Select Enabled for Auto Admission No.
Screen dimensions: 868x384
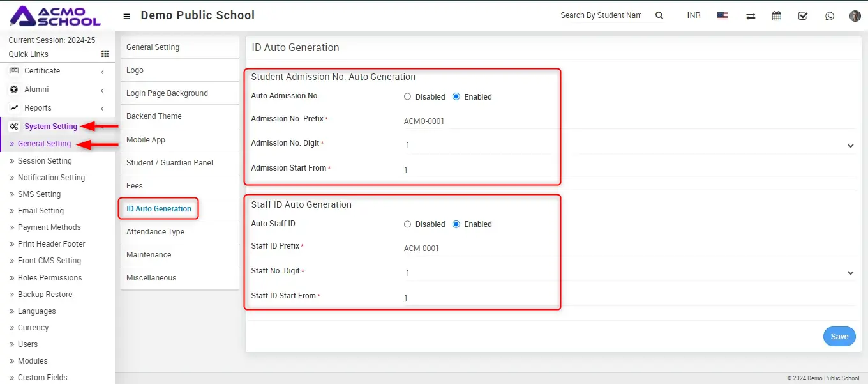[x=456, y=96]
